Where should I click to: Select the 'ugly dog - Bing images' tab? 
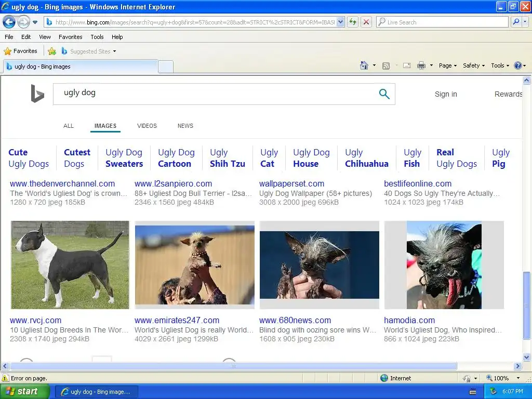[x=81, y=66]
